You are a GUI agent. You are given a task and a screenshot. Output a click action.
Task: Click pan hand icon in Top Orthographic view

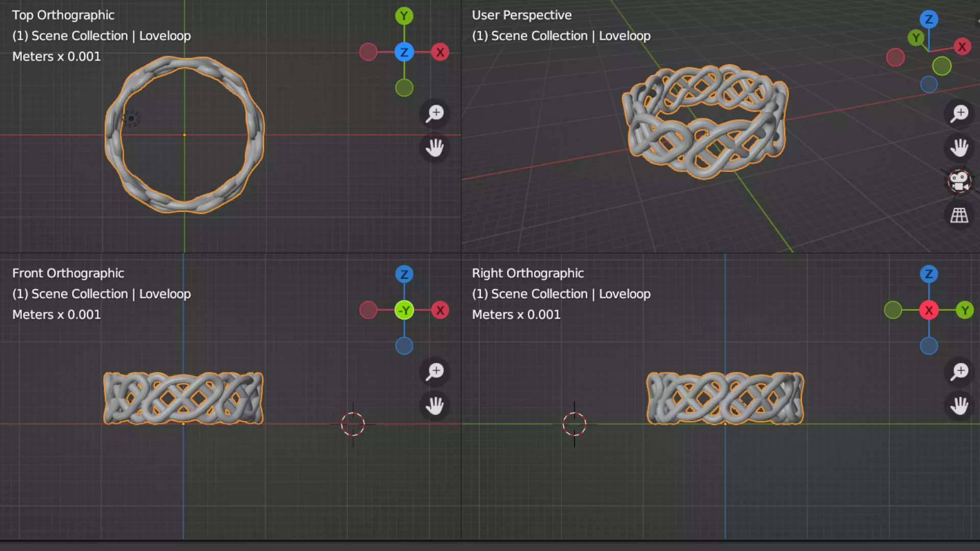435,148
